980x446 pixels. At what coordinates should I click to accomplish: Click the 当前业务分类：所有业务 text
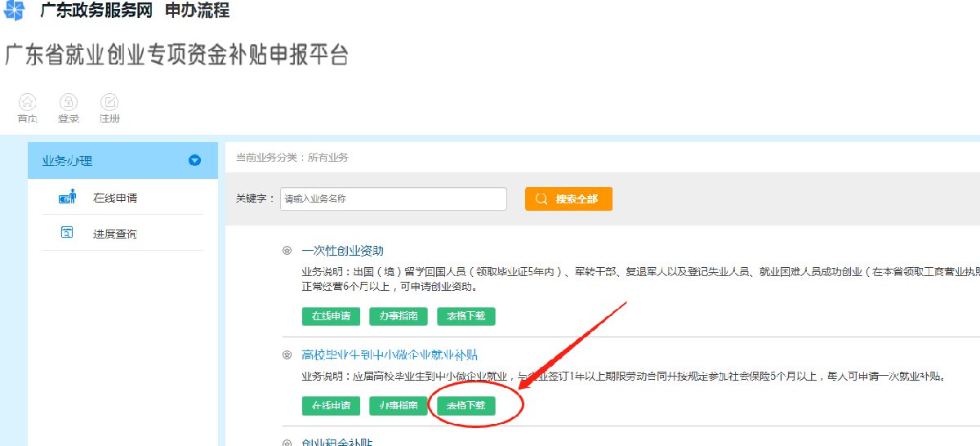(292, 158)
